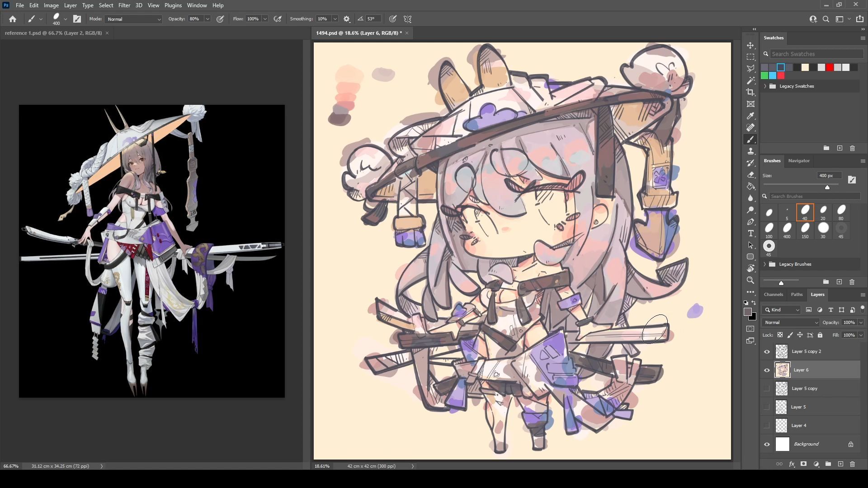The image size is (868, 488).
Task: Switch to the Navigator tab
Action: (799, 161)
